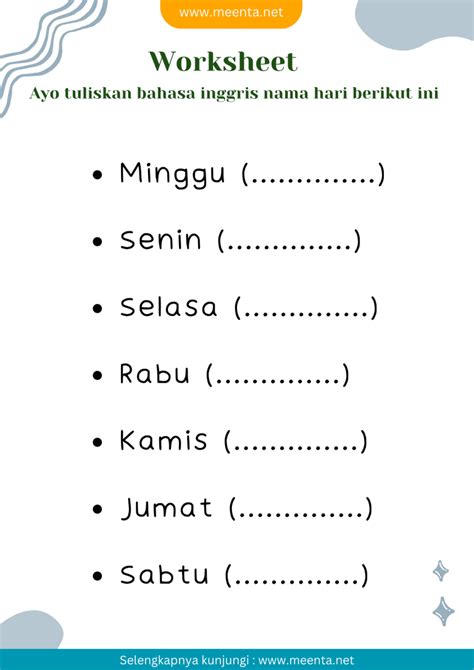Click the bullet point before Senin
Image resolution: width=474 pixels, height=670 pixels.
[98, 241]
